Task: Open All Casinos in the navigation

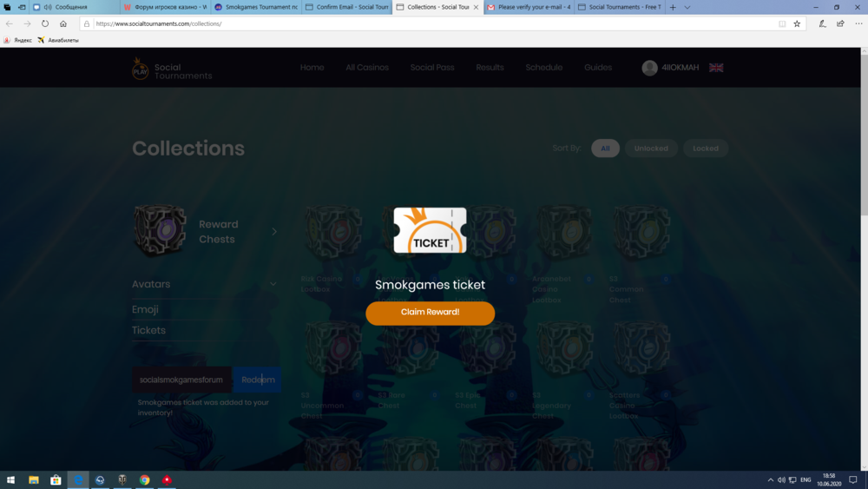Action: (367, 68)
